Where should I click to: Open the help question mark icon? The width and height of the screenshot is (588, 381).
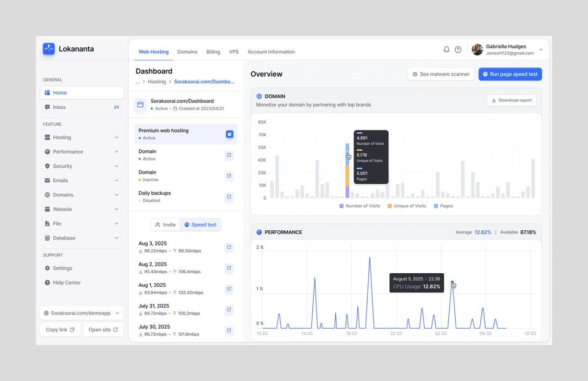coord(458,50)
